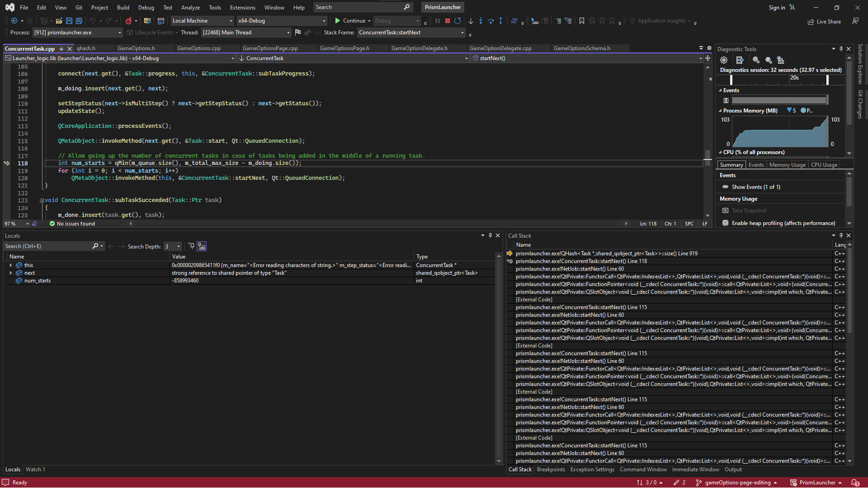
Task: Toggle the S snapshot indicator in Process Memory
Action: 791,110
